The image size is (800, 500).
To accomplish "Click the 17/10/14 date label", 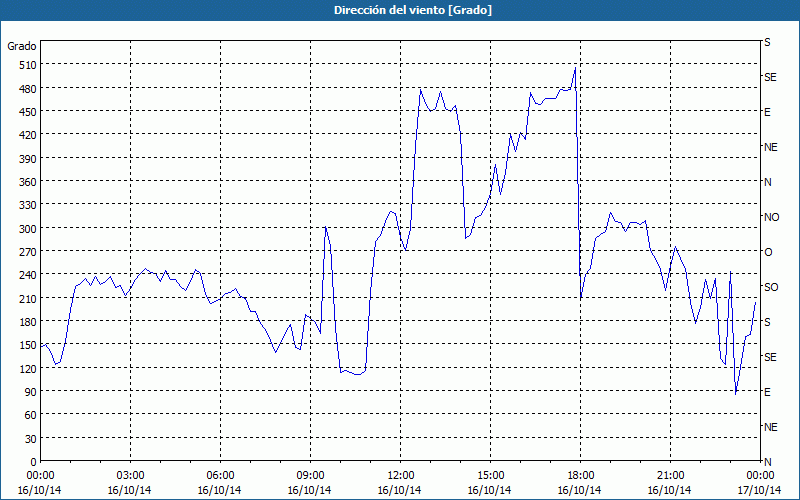I will (x=760, y=490).
